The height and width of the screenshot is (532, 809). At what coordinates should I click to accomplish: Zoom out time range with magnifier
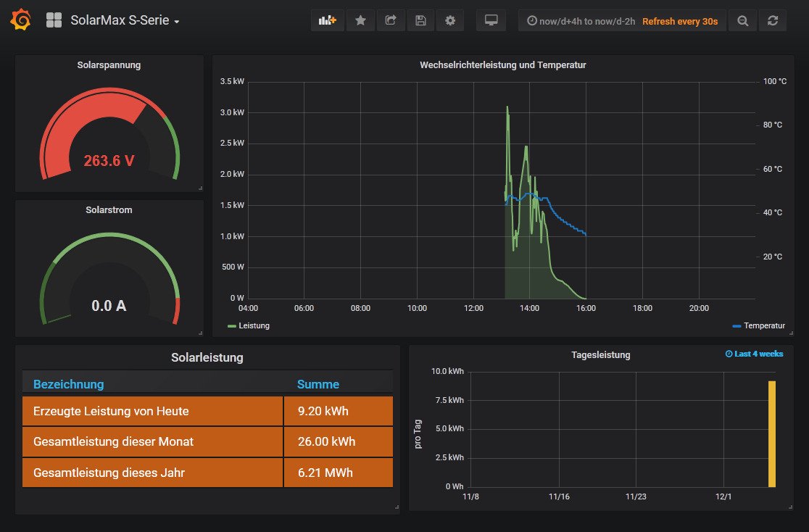click(x=742, y=21)
